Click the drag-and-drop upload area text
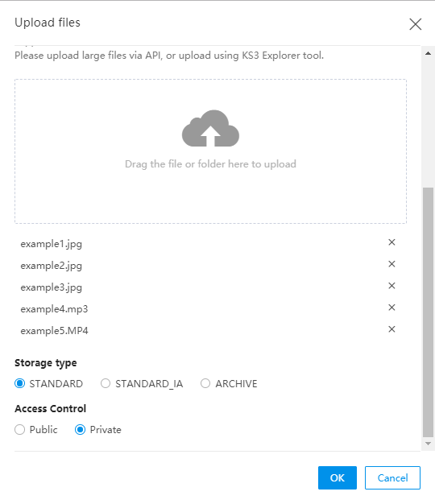This screenshot has height=504, width=435. 210,164
